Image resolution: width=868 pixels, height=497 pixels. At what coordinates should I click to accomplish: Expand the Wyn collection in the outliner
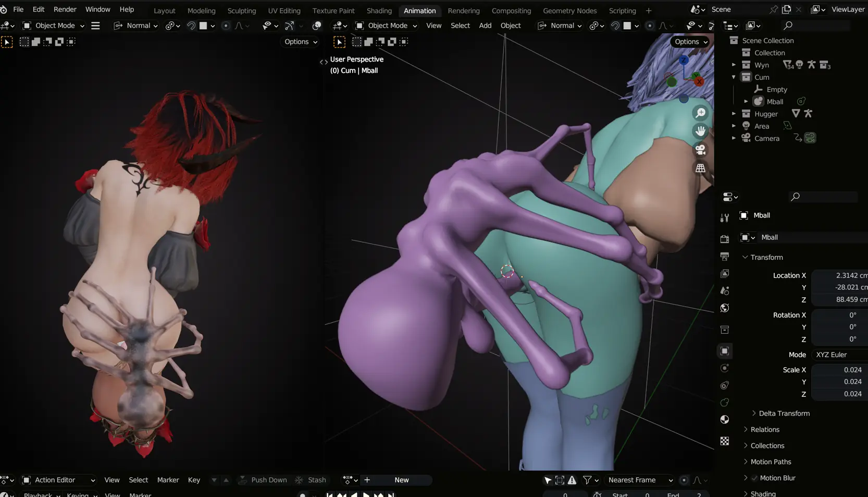click(x=734, y=65)
